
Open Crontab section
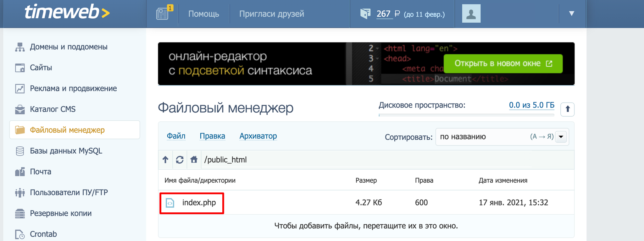pyautogui.click(x=43, y=234)
